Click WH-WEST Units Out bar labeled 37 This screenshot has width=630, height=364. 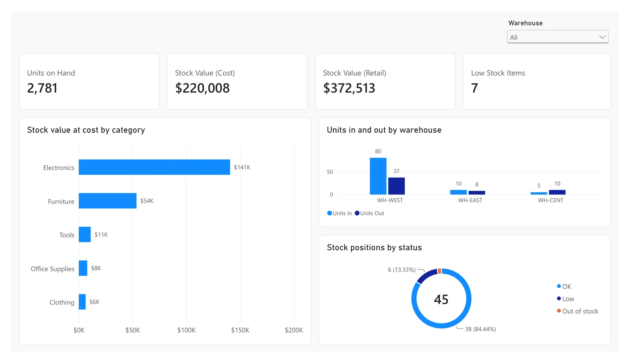pos(397,186)
